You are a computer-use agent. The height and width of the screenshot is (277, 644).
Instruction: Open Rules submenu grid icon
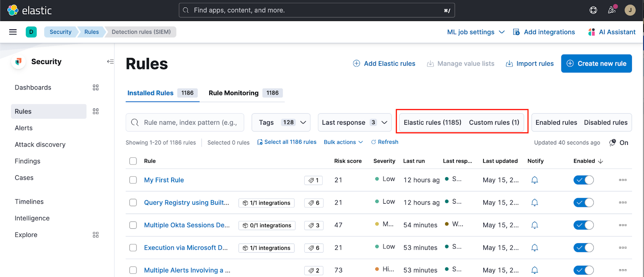[96, 111]
